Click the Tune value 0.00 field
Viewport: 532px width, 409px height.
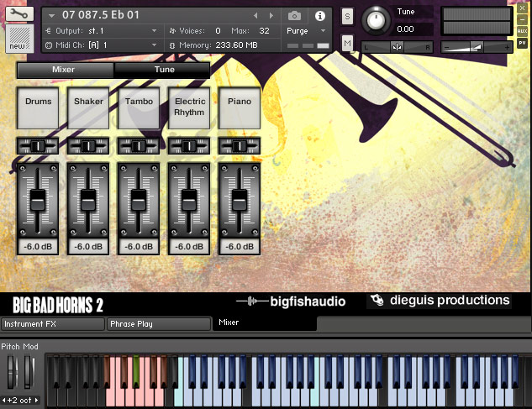click(x=413, y=29)
